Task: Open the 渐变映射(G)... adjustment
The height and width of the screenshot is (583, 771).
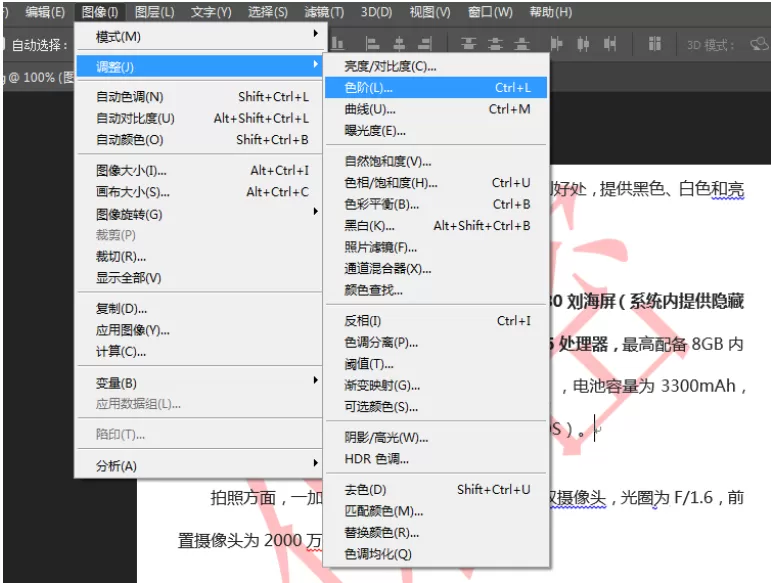Action: coord(436,386)
